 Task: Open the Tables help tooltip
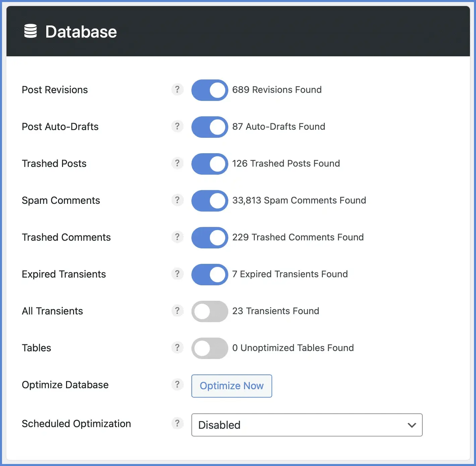point(177,348)
